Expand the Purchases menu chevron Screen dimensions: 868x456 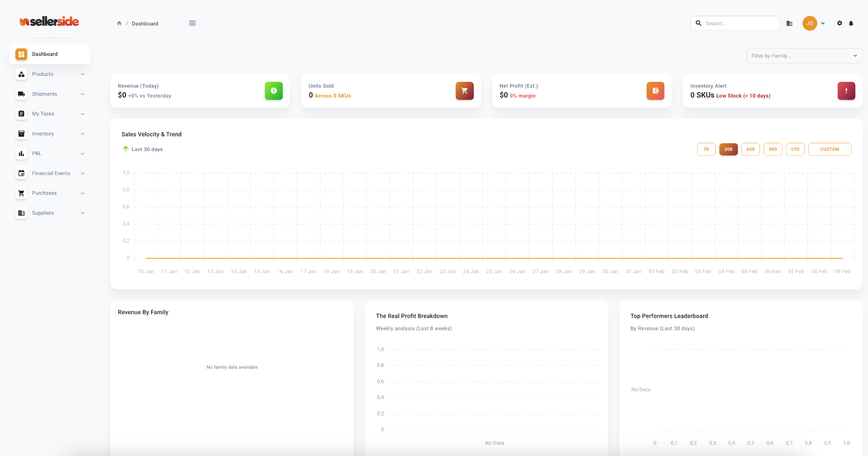[x=83, y=193]
